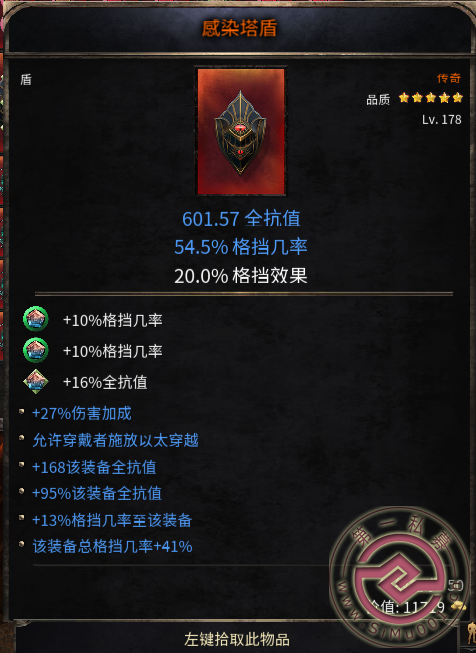Click the 54.5% 格挡几率 stat line
Screen dimensions: 476x653
tap(241, 247)
